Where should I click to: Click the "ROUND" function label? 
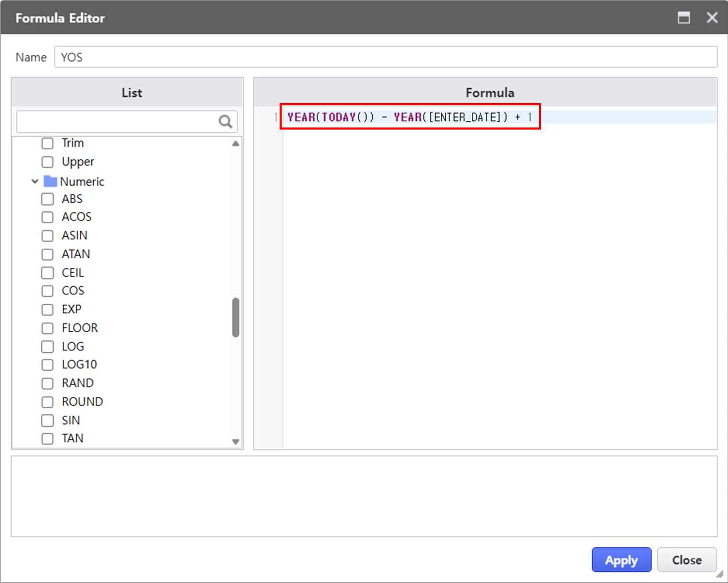82,402
